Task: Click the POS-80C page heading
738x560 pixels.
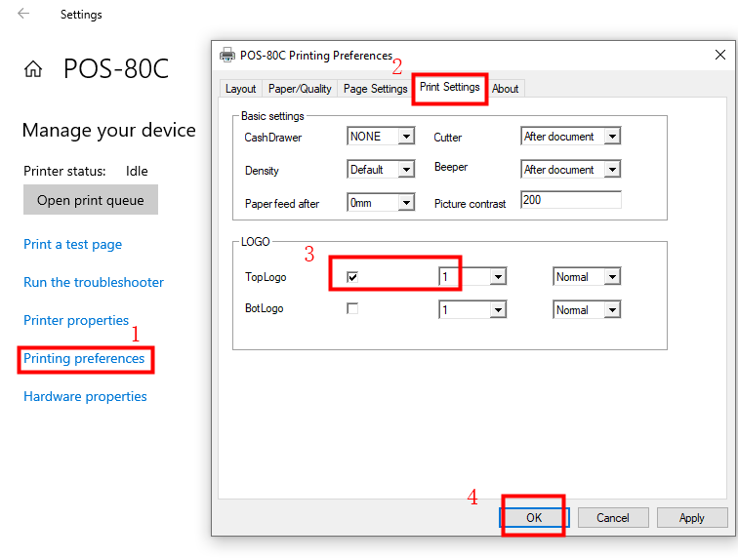Action: [116, 68]
